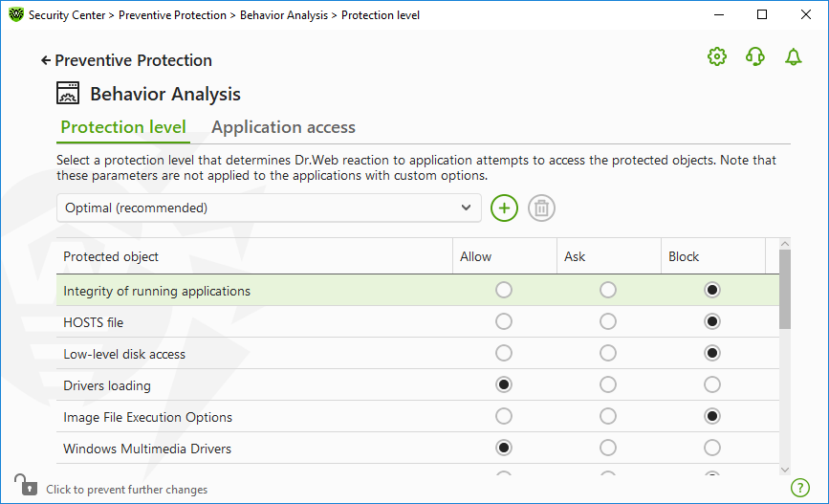Viewport: 829px width, 504px height.
Task: Click the Behavior Analysis heading text
Action: 165,94
